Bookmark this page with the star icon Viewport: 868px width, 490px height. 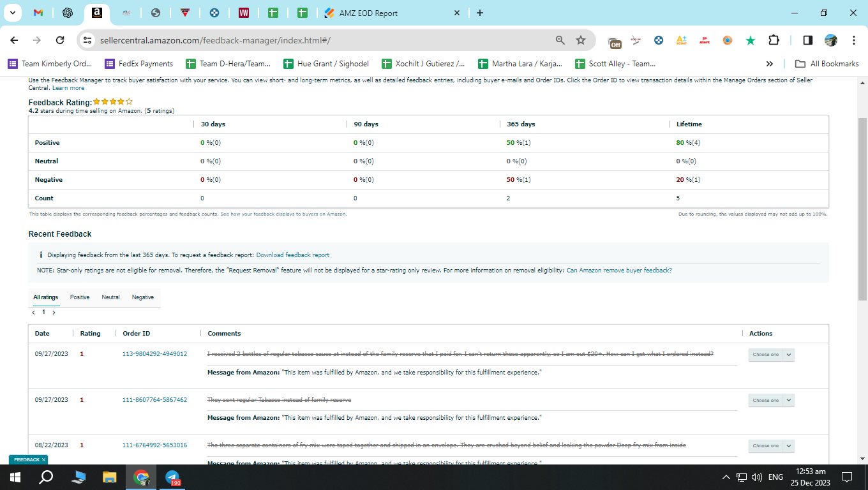pyautogui.click(x=581, y=40)
